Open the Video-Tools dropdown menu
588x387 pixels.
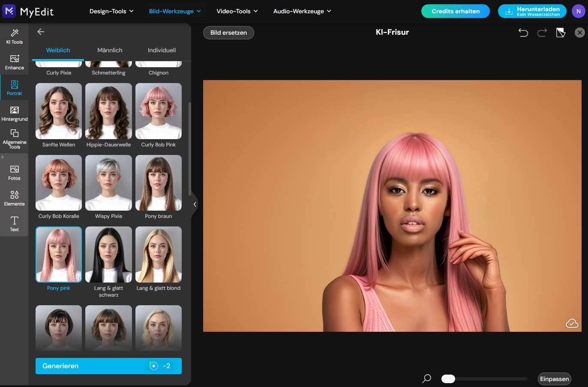tap(237, 11)
